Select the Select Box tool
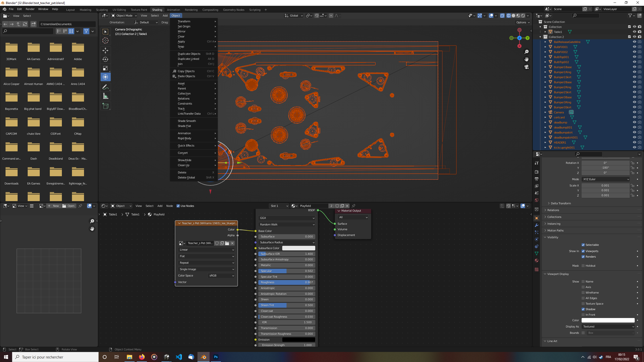The width and height of the screenshot is (644, 362). [x=105, y=32]
